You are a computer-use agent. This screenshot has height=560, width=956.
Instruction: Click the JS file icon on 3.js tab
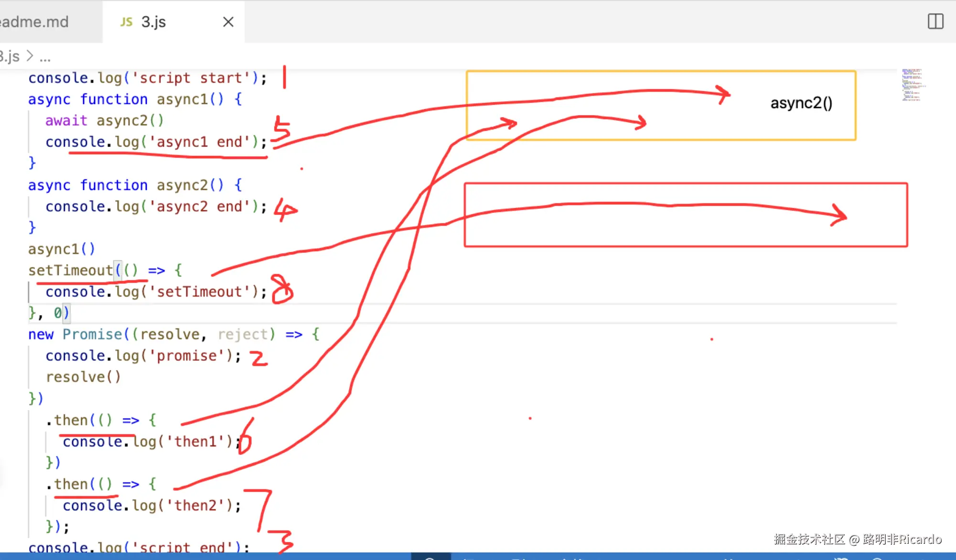pos(126,22)
